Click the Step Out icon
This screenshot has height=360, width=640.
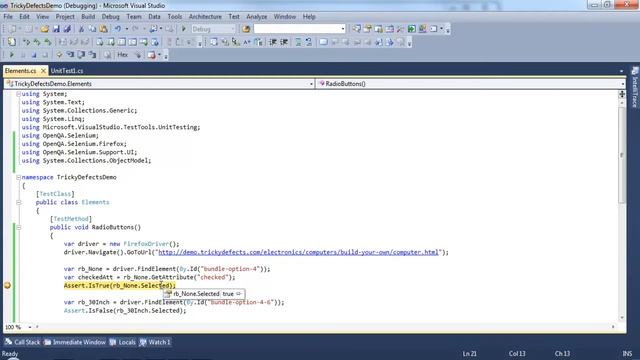(92, 55)
